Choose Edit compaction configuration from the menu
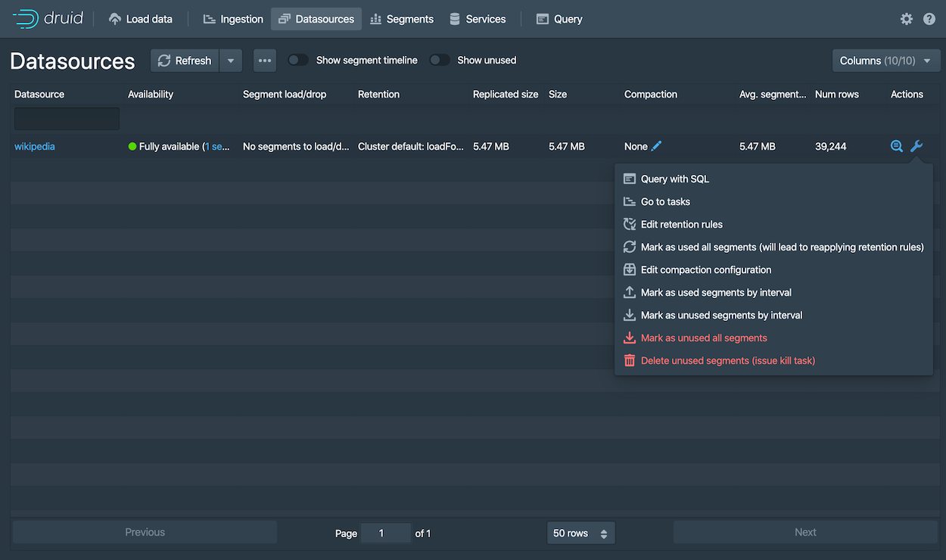The height and width of the screenshot is (560, 946). click(706, 269)
